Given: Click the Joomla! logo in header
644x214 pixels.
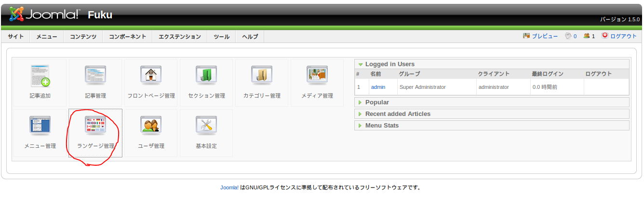Looking at the screenshot, I should (x=44, y=14).
